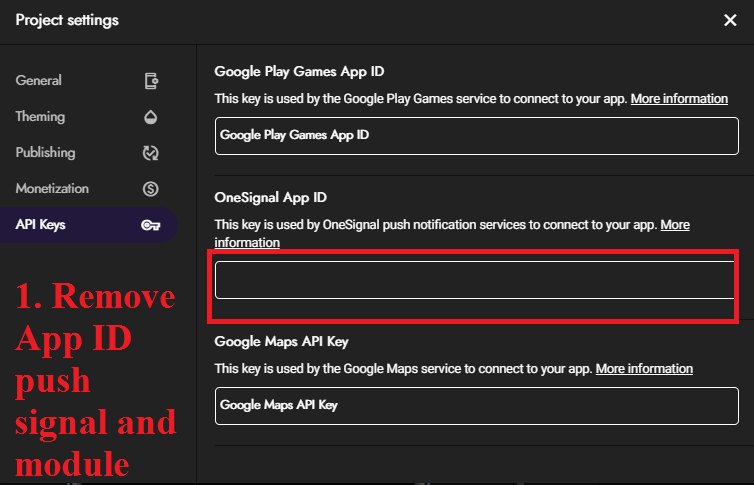Click the OneSignal push notification description text
Image resolution: width=754 pixels, height=485 pixels.
point(436,225)
